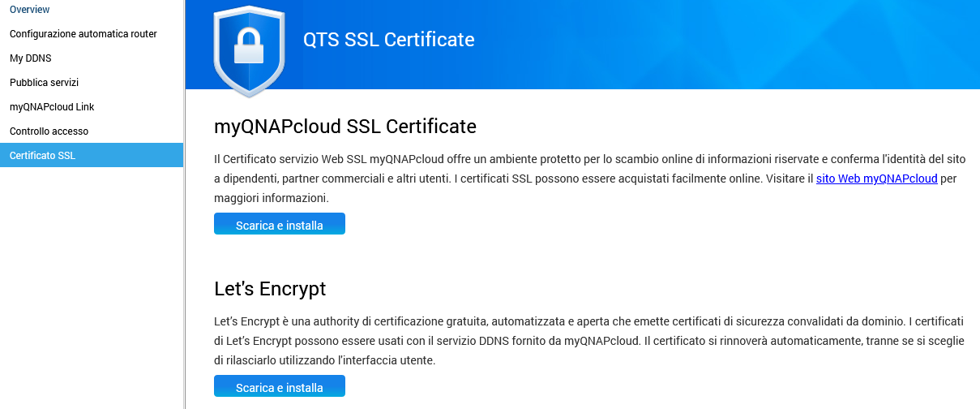Go to Configurazione automatica router
Screen dimensions: 980x409
(83, 34)
